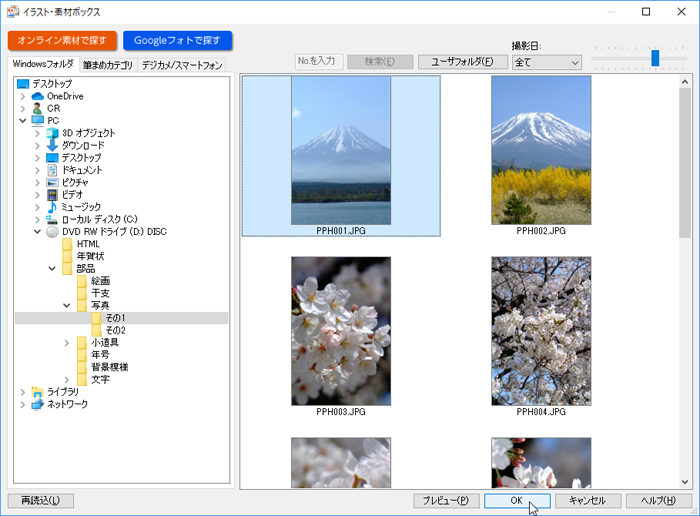
Task: Switch to the 筆まめカテゴリ tab
Action: click(x=107, y=65)
